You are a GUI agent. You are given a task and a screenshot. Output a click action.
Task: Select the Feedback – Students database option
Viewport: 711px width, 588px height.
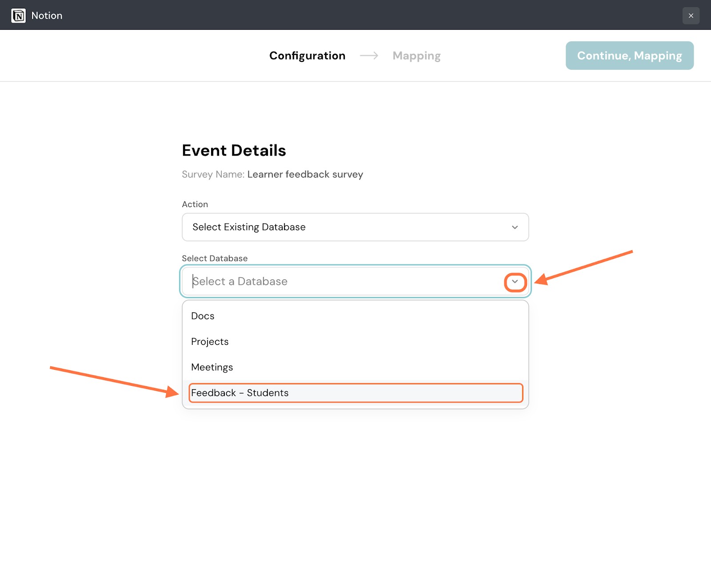click(240, 393)
